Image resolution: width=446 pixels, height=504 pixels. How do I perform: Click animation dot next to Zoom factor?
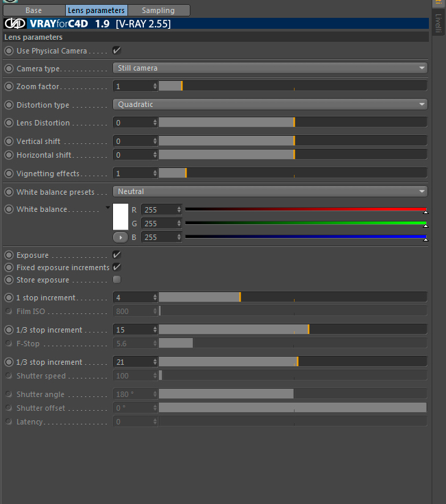click(x=9, y=86)
